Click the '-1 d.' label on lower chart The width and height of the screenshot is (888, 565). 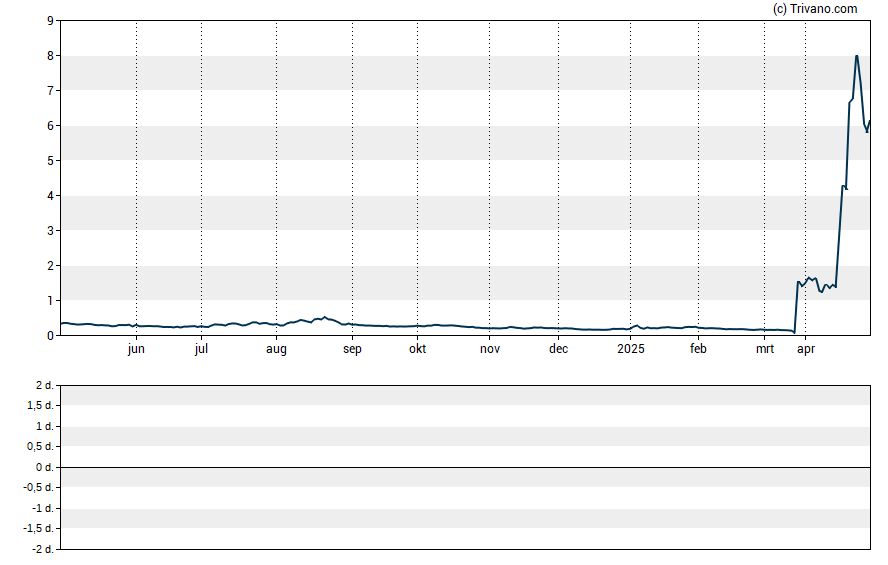[x=42, y=508]
